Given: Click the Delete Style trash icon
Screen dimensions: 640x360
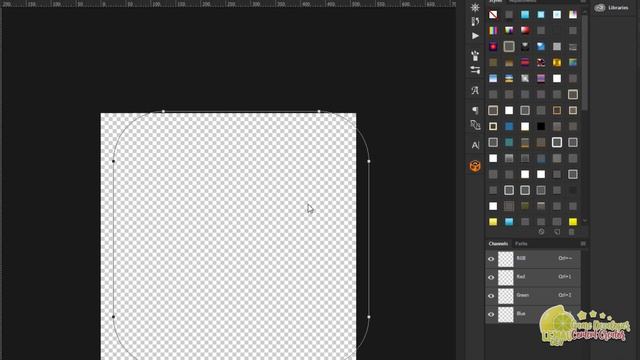Looking at the screenshot, I should click(571, 232).
